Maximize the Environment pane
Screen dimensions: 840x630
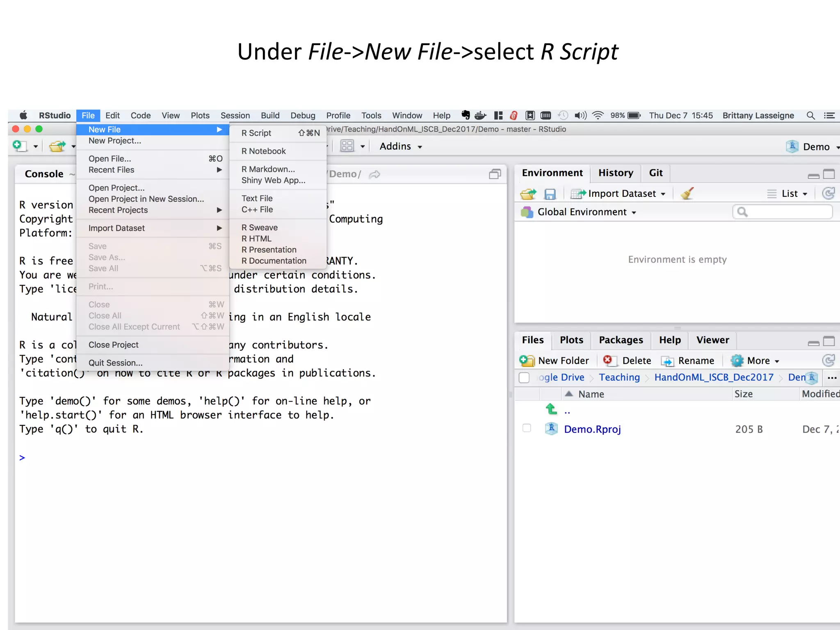pyautogui.click(x=829, y=174)
